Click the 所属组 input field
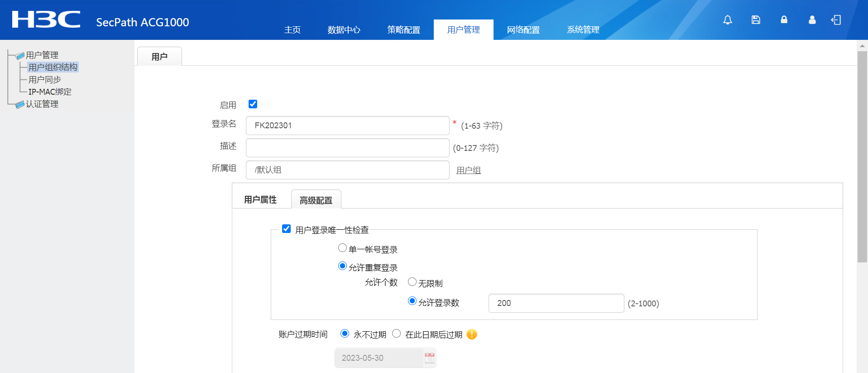The image size is (868, 373). pos(348,170)
